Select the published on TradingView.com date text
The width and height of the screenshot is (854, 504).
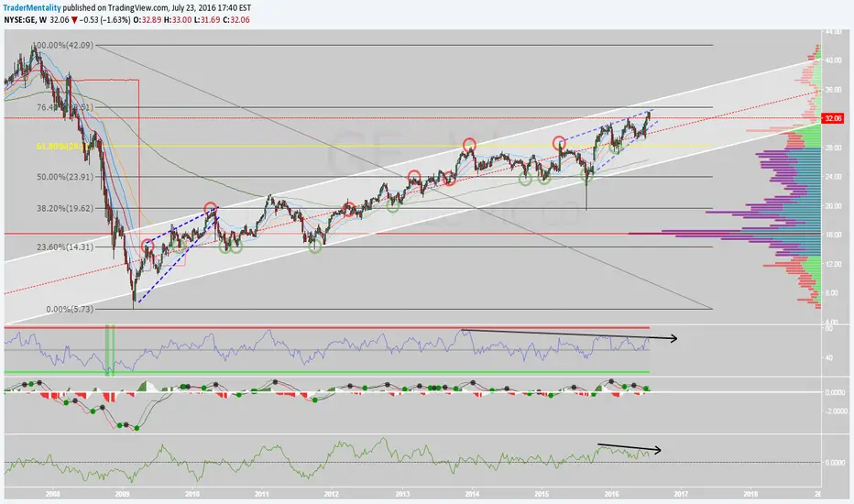click(157, 8)
